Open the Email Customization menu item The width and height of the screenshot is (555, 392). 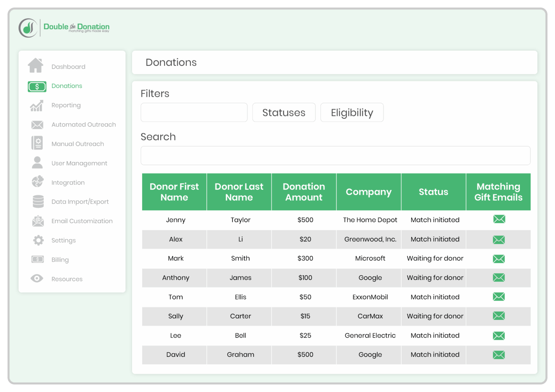coord(82,221)
